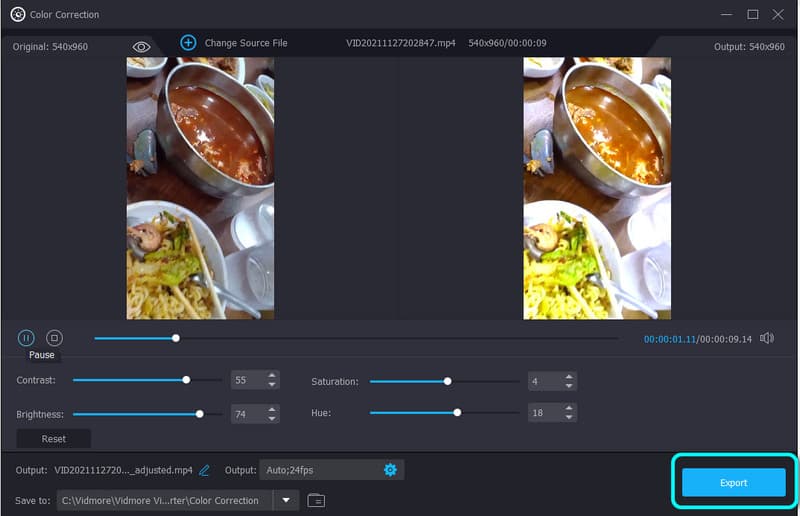Click the Contrast slider handle
The width and height of the screenshot is (800, 516).
[186, 380]
